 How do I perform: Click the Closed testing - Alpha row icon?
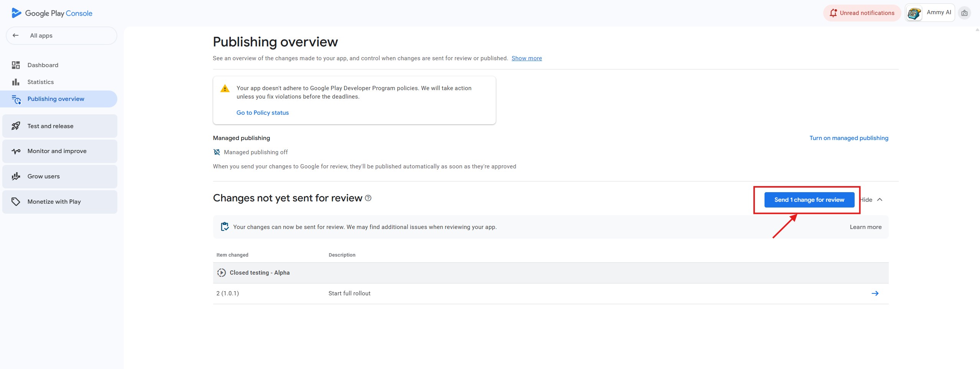221,273
